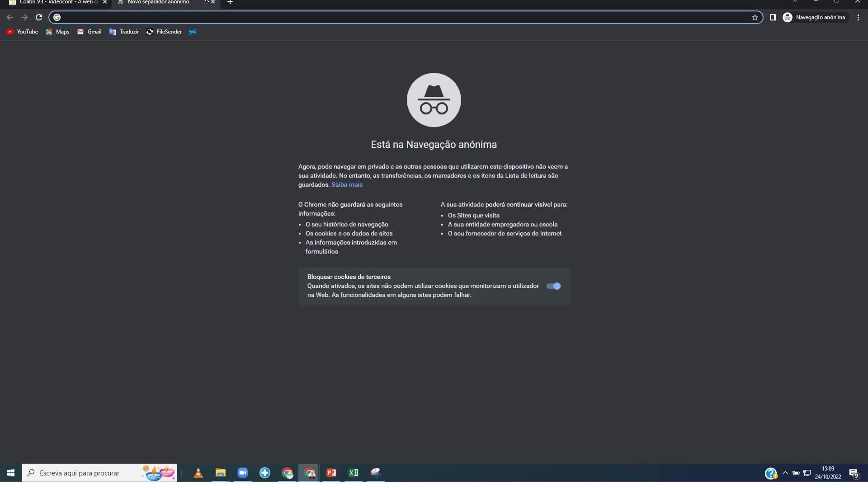Screen dimensions: 868x488
Task: Bookmark this tab with star icon
Action: (755, 17)
